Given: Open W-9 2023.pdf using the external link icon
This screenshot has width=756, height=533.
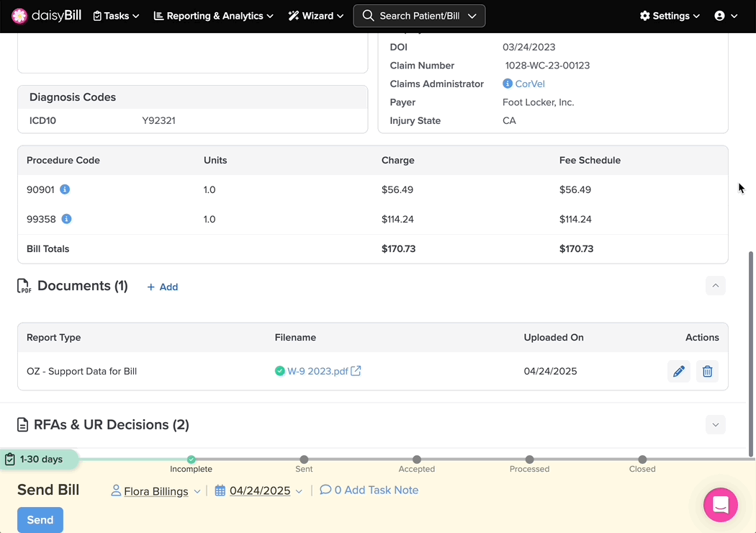Looking at the screenshot, I should pos(356,371).
